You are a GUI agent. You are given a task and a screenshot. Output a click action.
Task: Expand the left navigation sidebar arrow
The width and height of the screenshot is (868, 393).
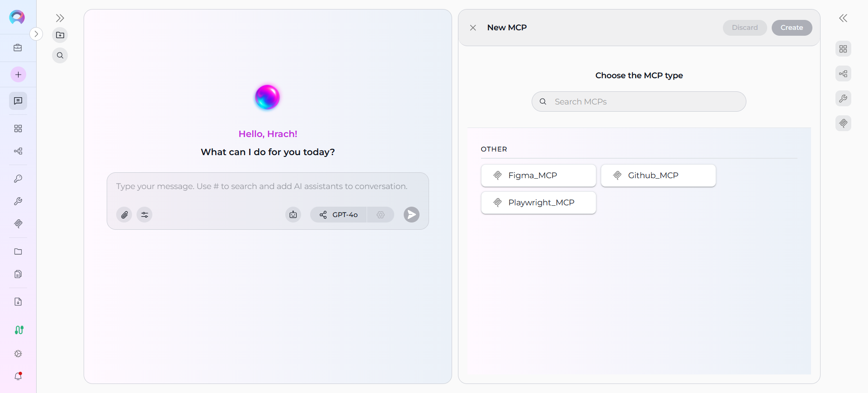[x=36, y=34]
